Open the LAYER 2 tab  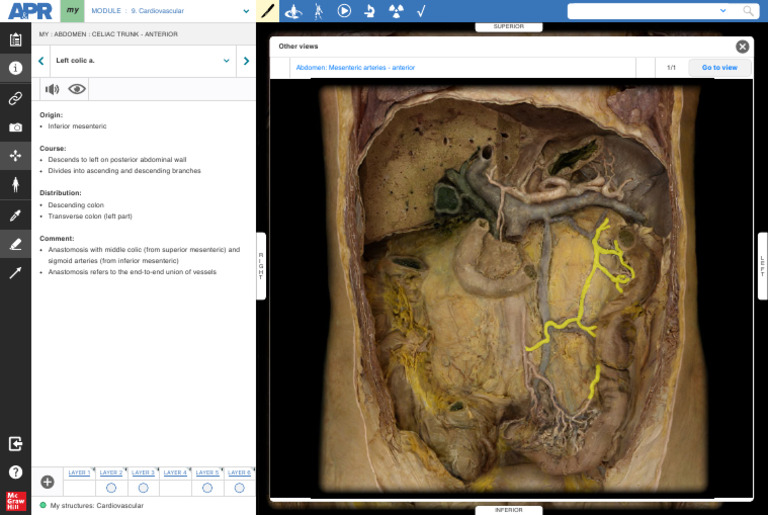(x=111, y=473)
